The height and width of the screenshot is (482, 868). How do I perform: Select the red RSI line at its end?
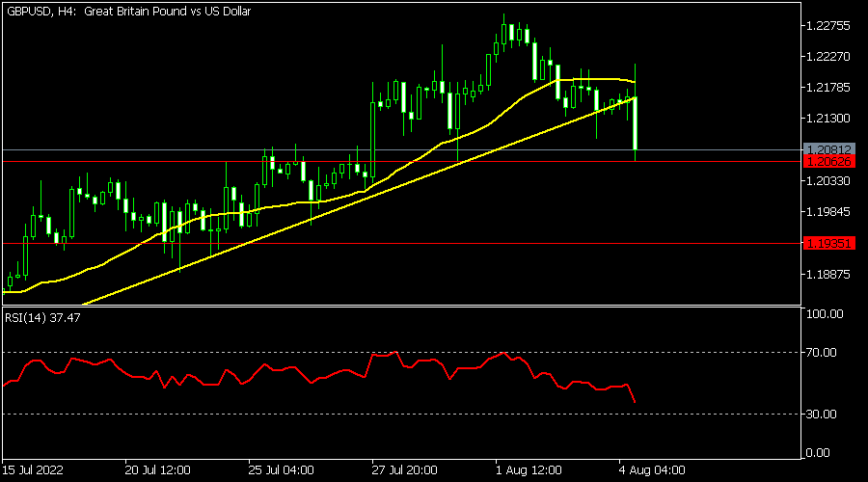click(635, 402)
